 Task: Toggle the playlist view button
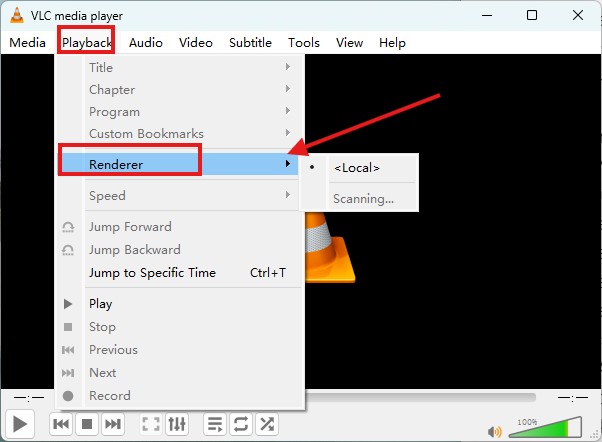pyautogui.click(x=215, y=424)
